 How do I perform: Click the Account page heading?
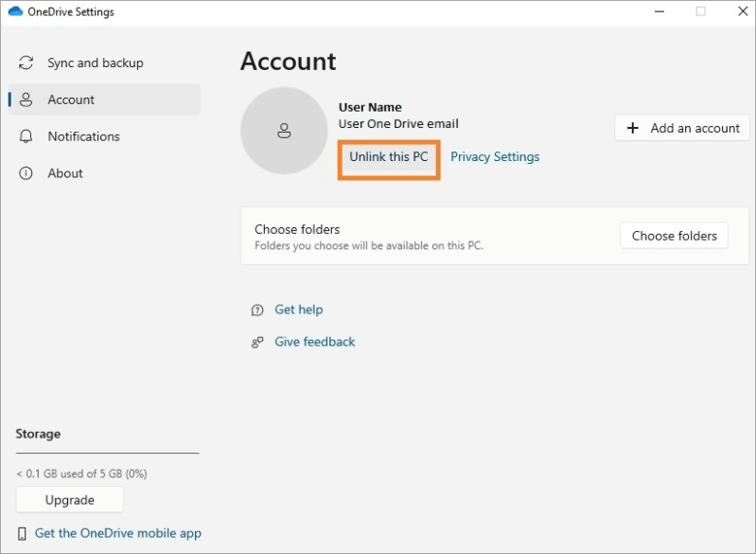(x=289, y=62)
